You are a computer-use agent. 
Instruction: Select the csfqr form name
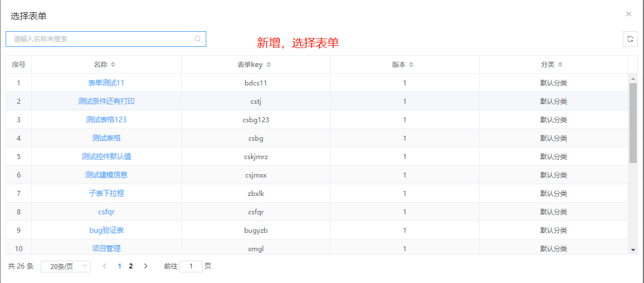pyautogui.click(x=106, y=212)
